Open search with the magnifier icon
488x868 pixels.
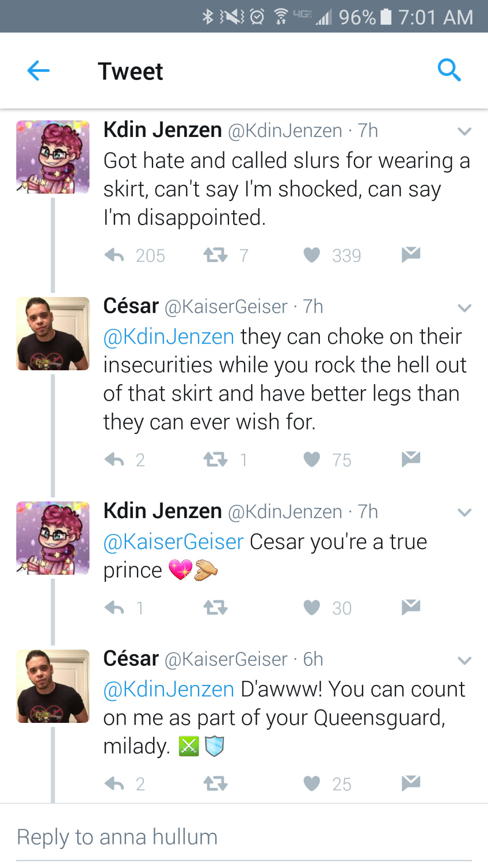449,70
